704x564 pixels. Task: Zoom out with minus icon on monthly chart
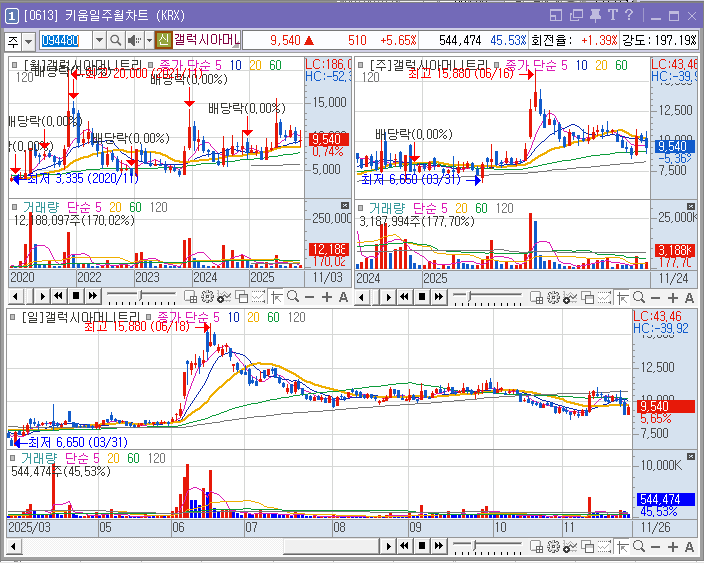pyautogui.click(x=309, y=297)
